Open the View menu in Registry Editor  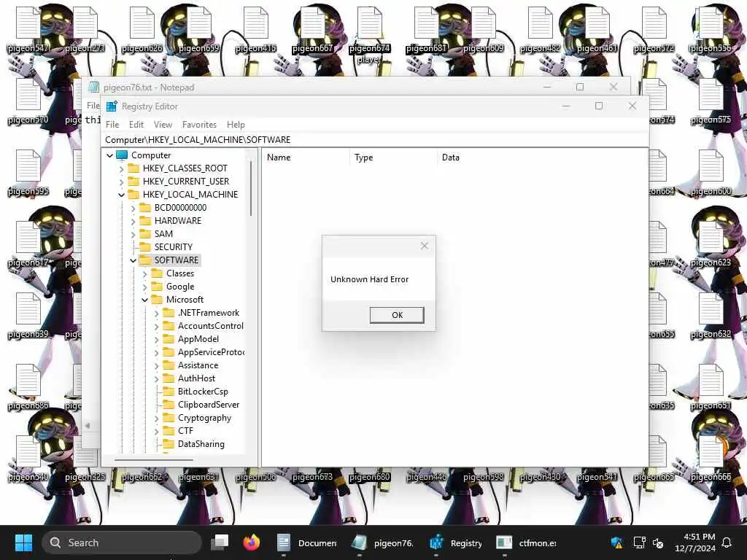163,124
